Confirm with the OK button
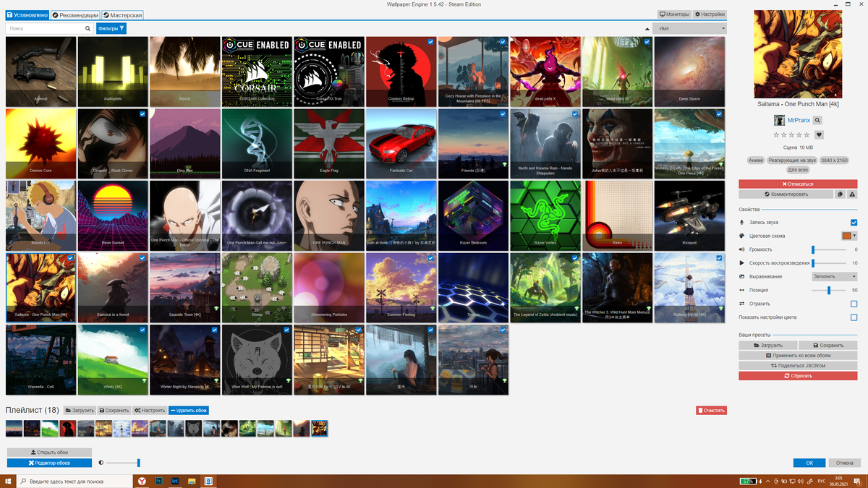Viewport: 868px width, 488px height. coord(809,463)
